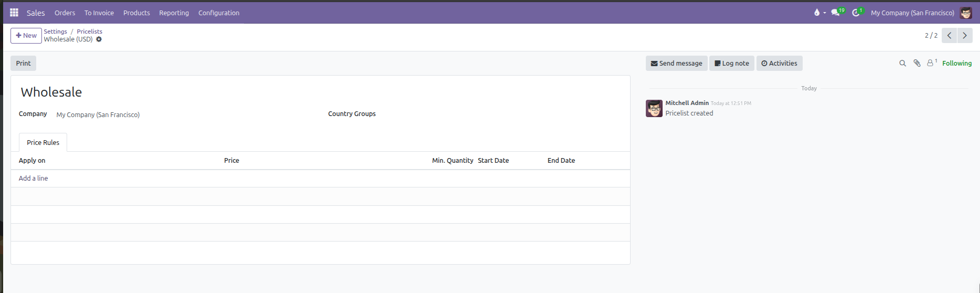The image size is (980, 293).
Task: Open the Configuration menu
Action: pos(219,13)
